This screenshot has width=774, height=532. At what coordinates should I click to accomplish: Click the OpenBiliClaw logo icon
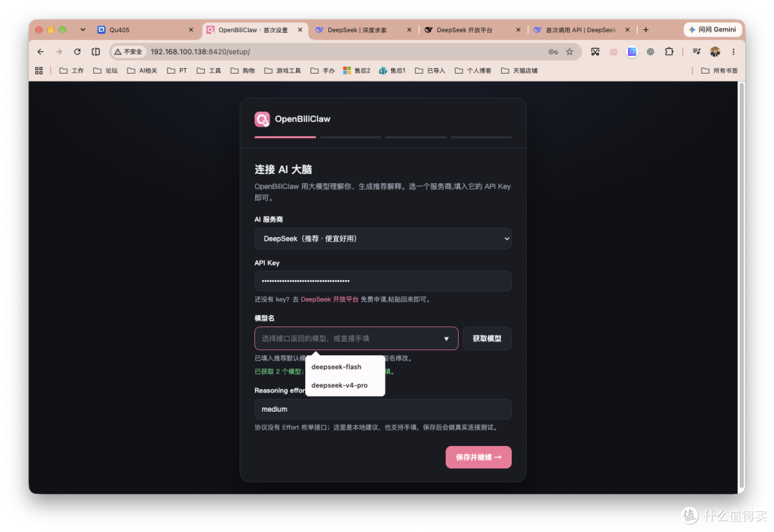[262, 119]
